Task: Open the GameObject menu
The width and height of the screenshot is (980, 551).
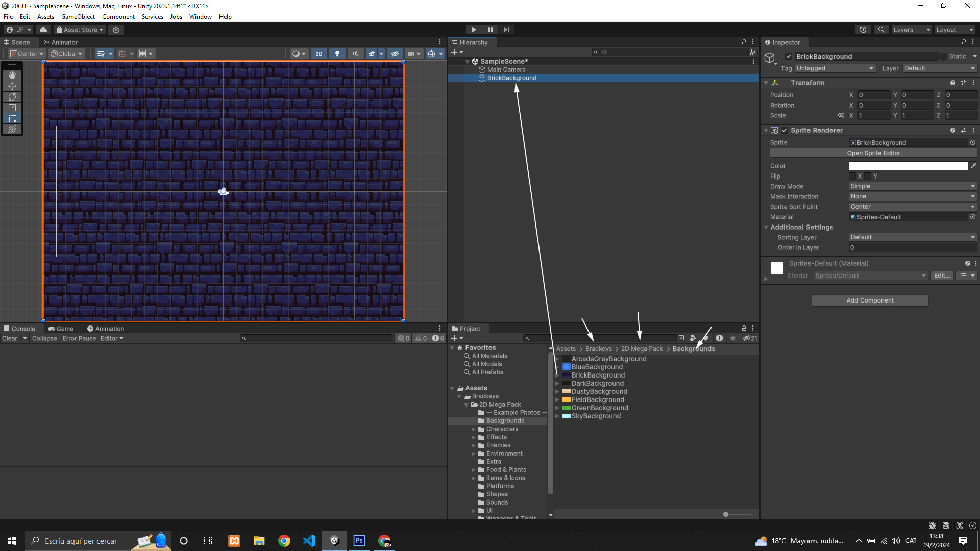Action: coord(78,17)
